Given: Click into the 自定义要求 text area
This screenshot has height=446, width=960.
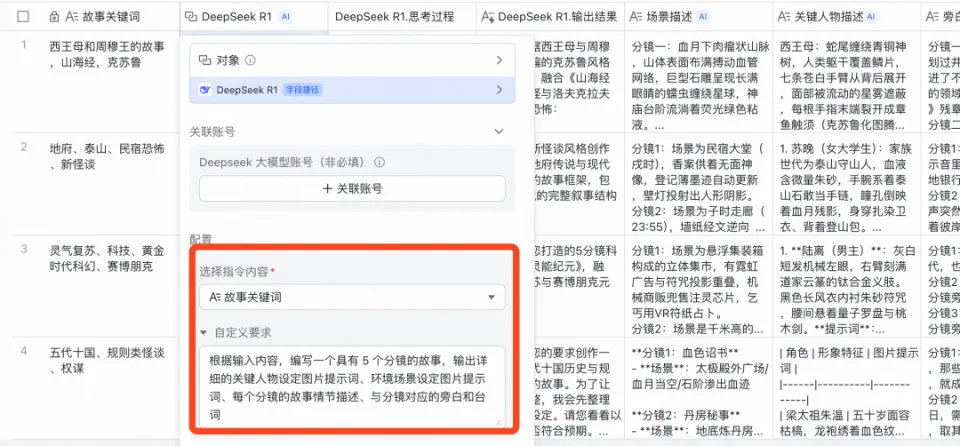Looking at the screenshot, I should [x=352, y=386].
